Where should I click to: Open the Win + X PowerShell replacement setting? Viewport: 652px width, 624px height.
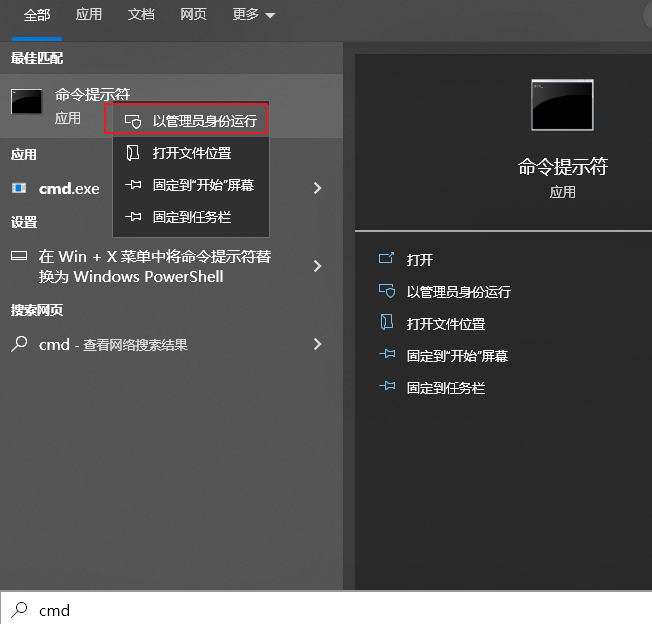[x=155, y=266]
